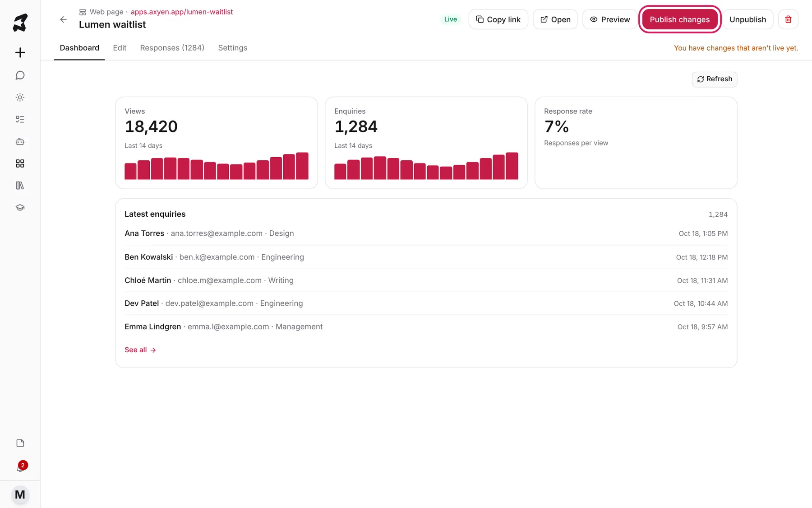Viewport: 812px width, 508px height.
Task: Click the plus icon to create new
Action: [20, 52]
